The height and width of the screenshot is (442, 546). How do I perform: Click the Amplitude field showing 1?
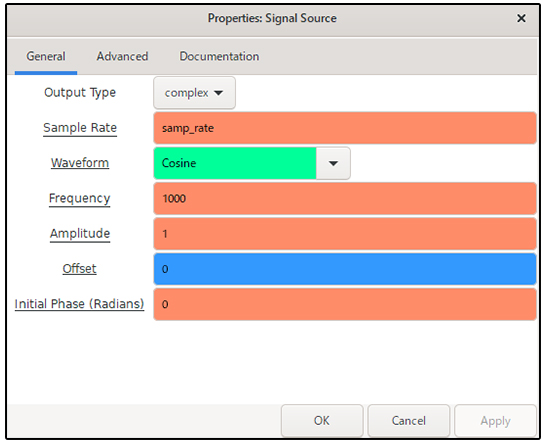point(345,234)
